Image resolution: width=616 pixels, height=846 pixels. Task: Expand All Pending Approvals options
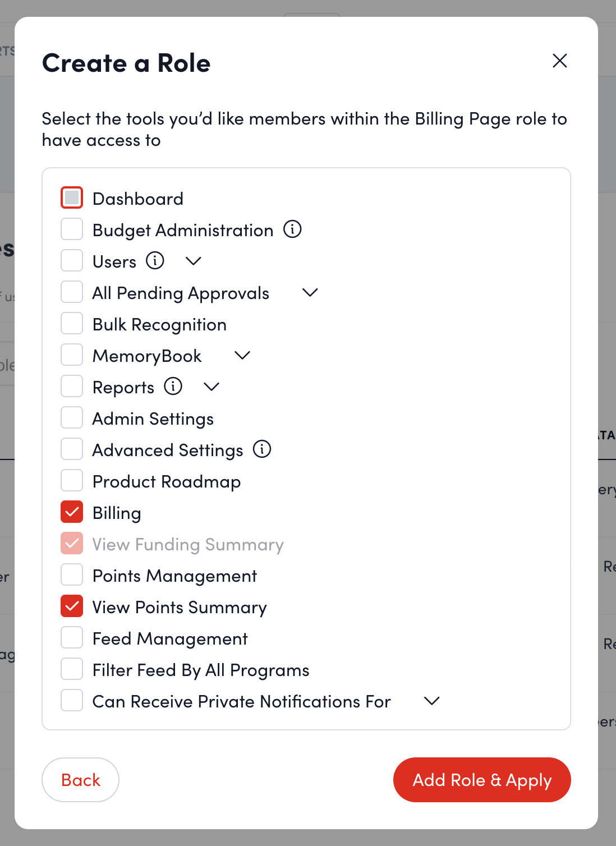click(x=310, y=292)
